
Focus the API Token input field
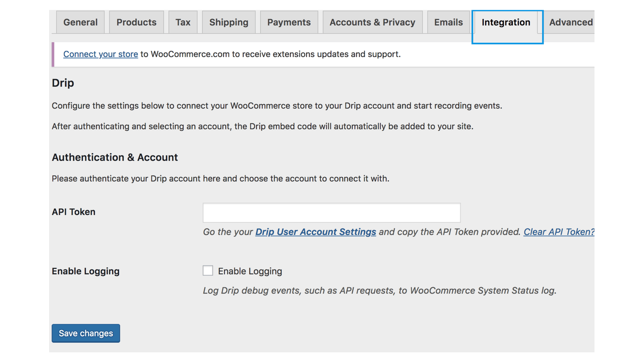tap(332, 213)
